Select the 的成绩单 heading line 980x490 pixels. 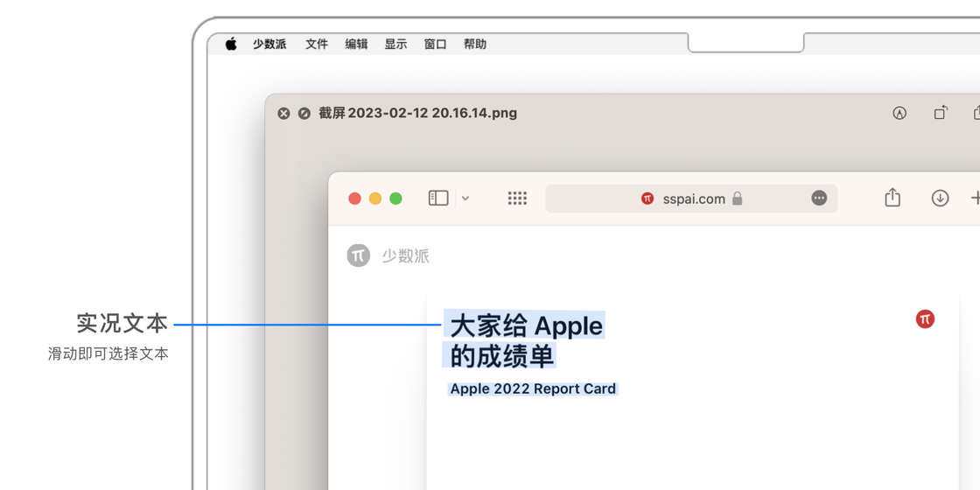coord(502,357)
